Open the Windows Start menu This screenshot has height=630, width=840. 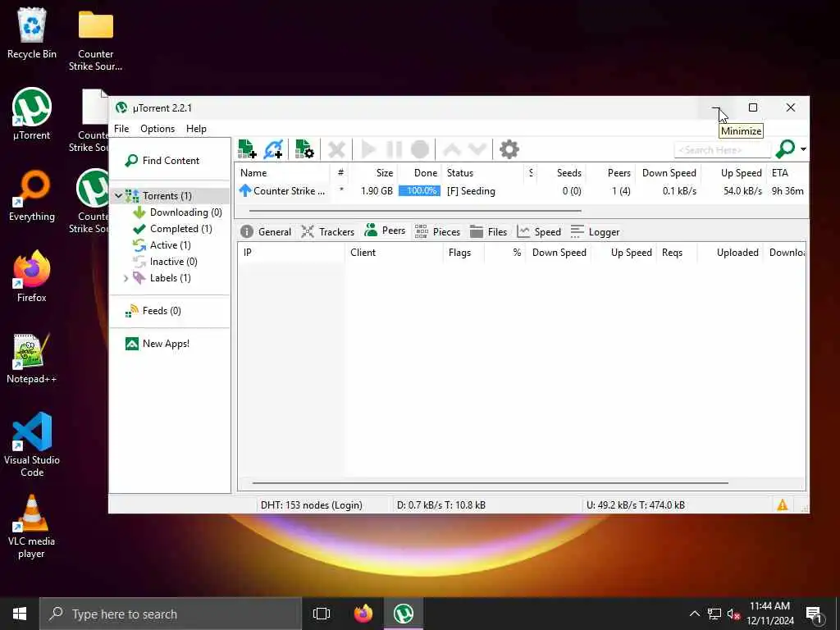(x=20, y=614)
